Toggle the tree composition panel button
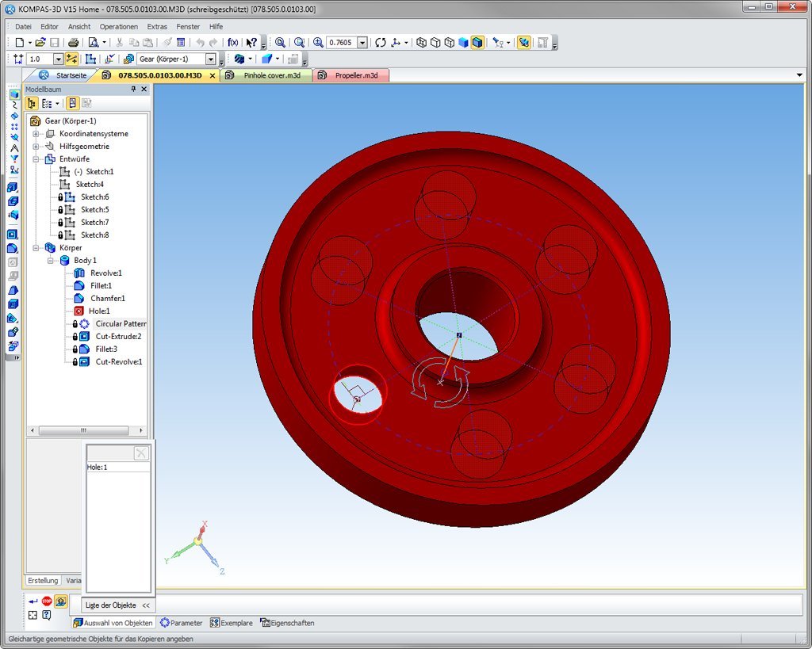The image size is (812, 649). coord(72,104)
